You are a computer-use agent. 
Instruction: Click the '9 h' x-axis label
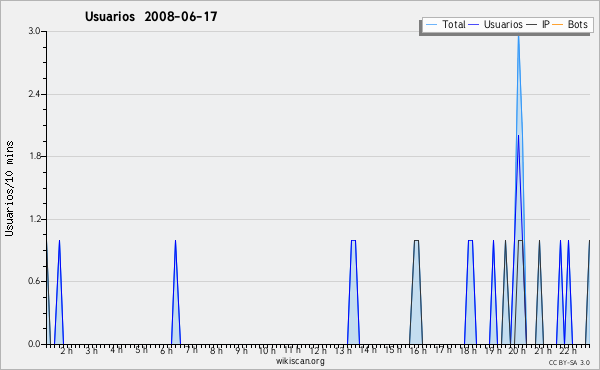pos(241,351)
